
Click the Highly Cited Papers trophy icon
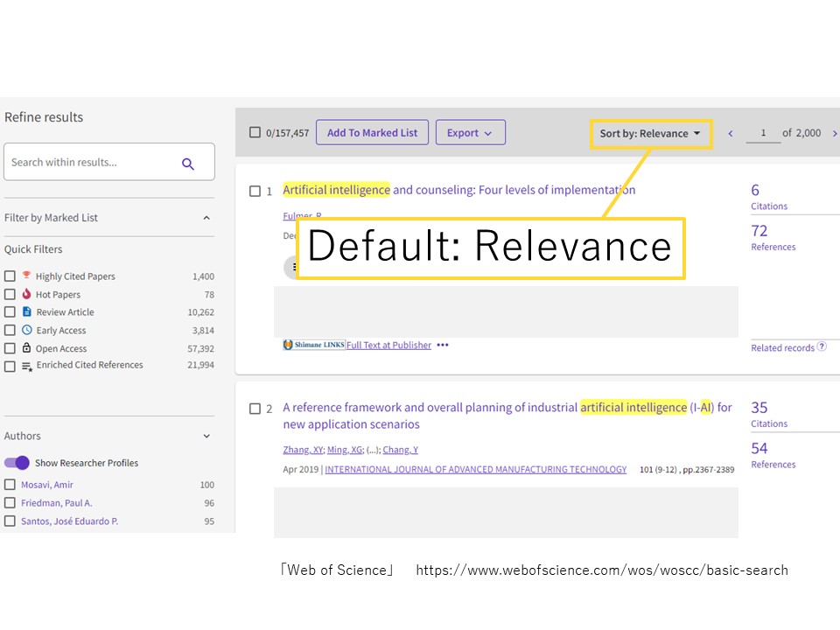pos(26,276)
